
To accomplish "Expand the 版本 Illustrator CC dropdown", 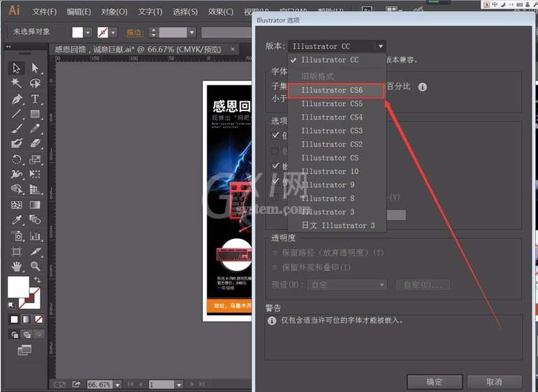I will [337, 46].
